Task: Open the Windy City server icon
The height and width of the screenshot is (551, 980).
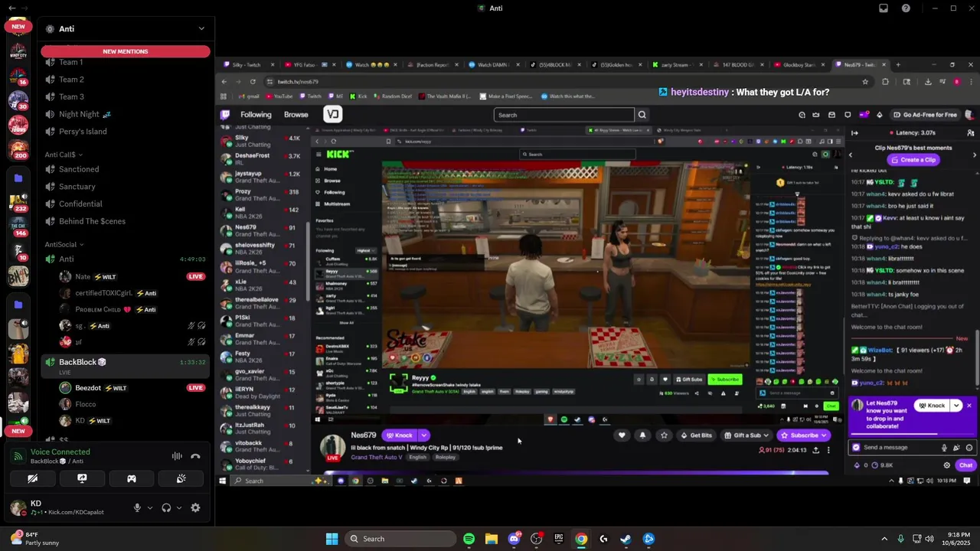Action: click(18, 52)
